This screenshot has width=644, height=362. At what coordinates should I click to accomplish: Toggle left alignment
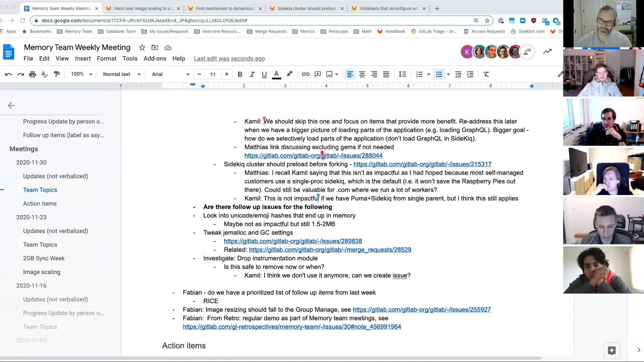350,74
